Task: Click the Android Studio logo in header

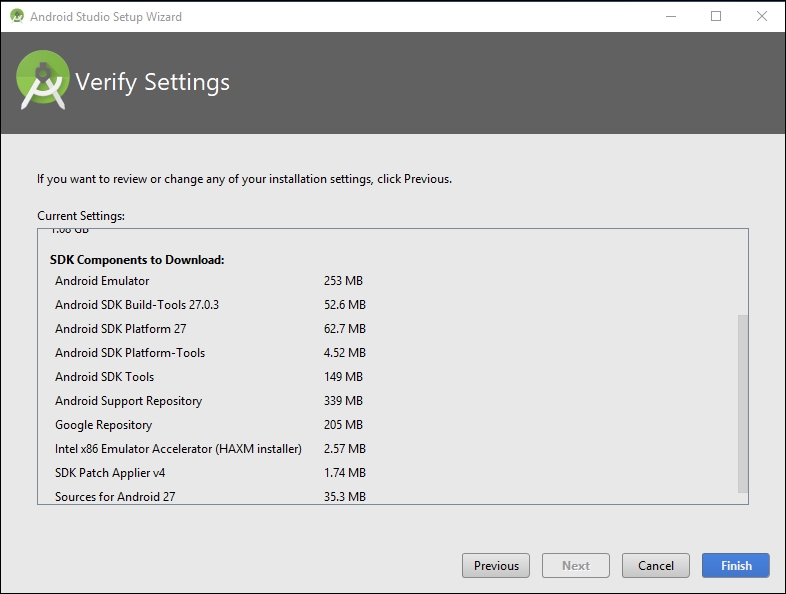Action: (x=43, y=80)
